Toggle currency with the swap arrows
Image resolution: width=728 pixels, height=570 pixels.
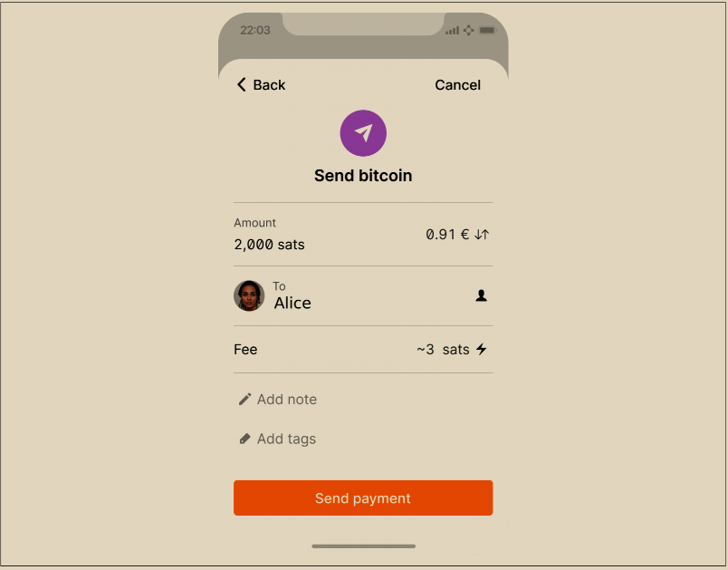tap(482, 234)
